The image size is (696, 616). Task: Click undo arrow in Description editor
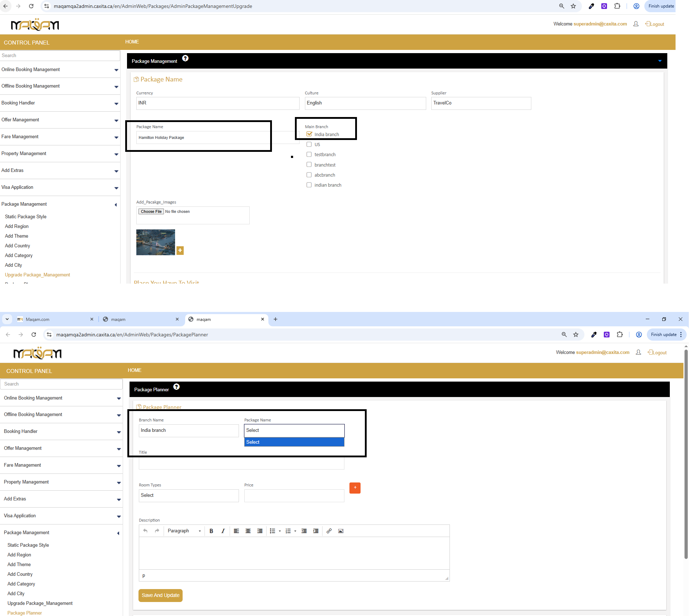point(145,531)
